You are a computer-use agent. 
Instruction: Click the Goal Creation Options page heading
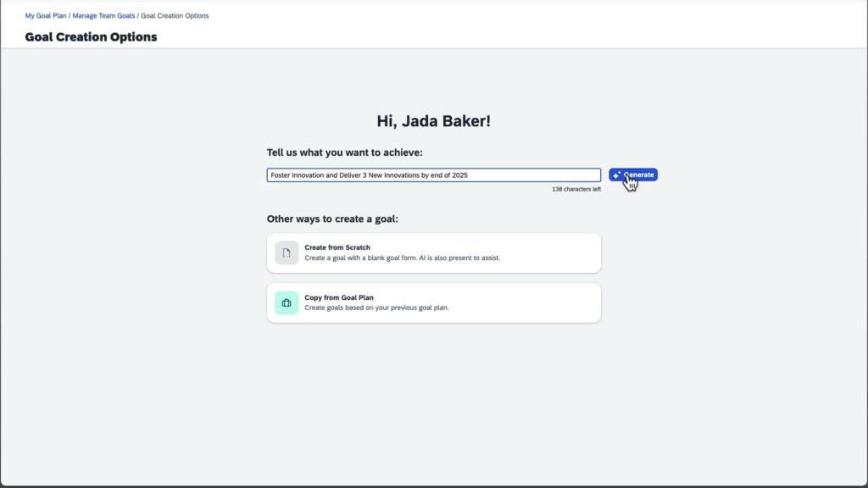(91, 36)
